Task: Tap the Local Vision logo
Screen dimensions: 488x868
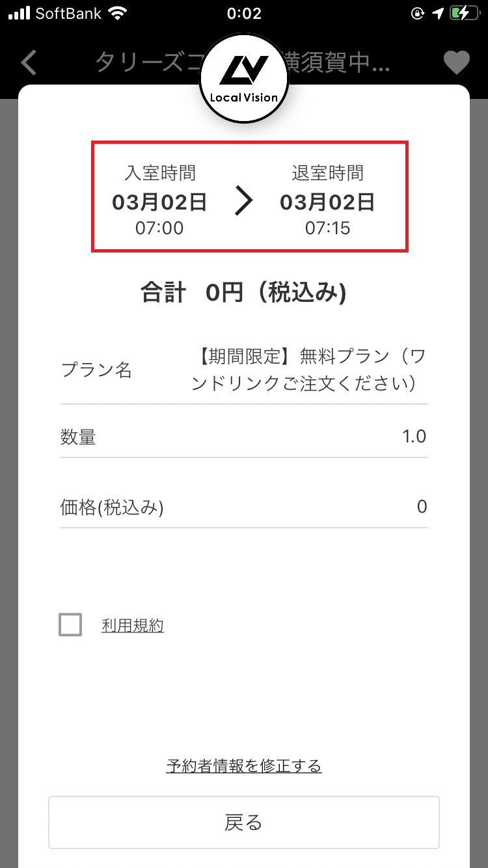Action: (x=244, y=78)
